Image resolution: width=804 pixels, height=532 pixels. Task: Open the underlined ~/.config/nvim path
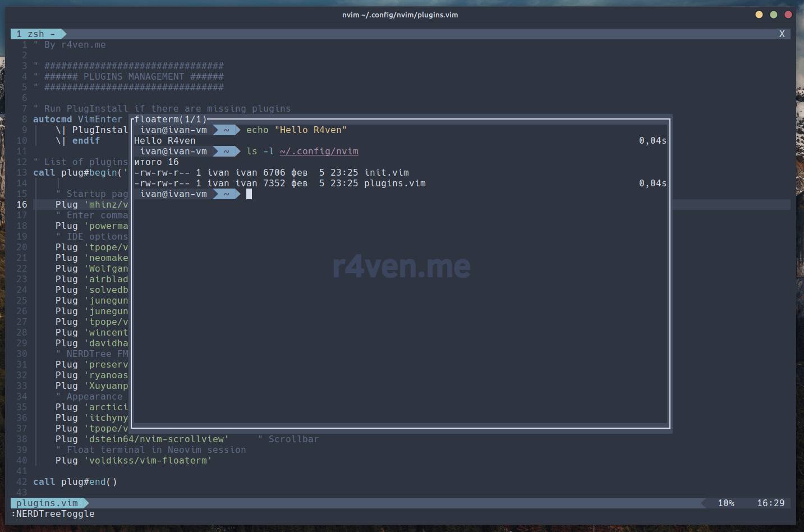[319, 152]
